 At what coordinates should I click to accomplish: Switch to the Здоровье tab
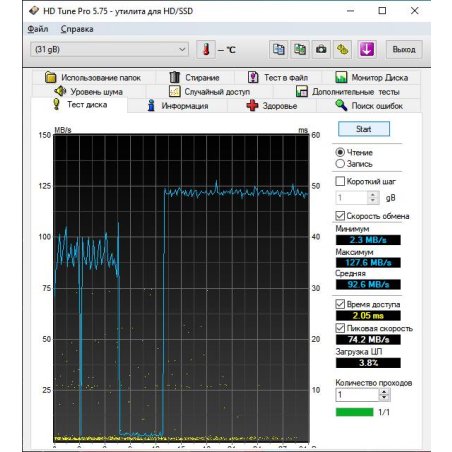[x=272, y=106]
